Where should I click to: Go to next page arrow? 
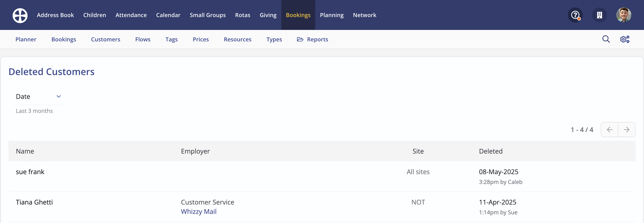pyautogui.click(x=626, y=129)
